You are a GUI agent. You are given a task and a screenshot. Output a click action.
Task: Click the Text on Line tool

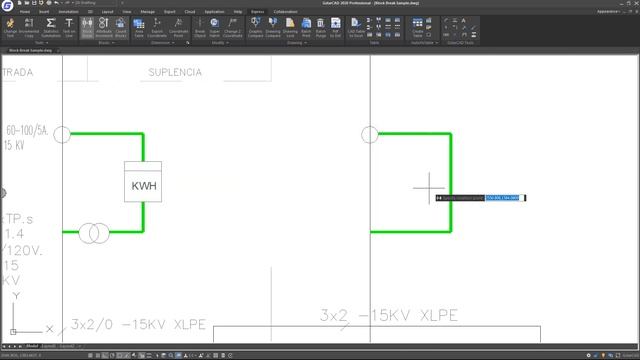click(69, 28)
